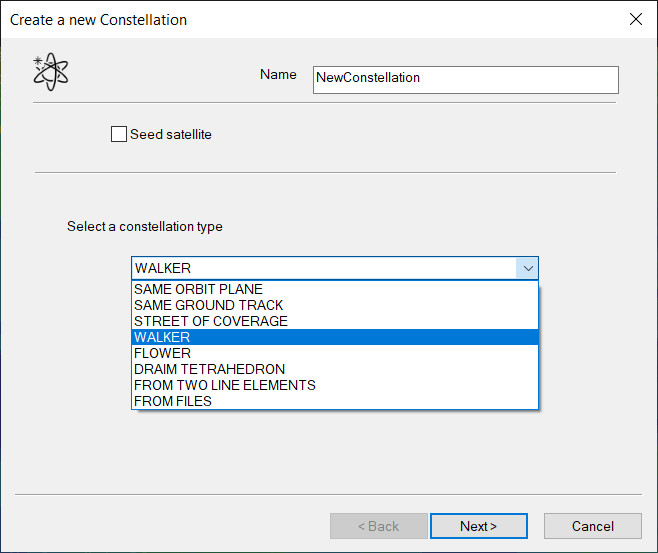Pick FROM TWO LINE ELEMENTS option
Image resolution: width=658 pixels, height=553 pixels.
coord(225,385)
